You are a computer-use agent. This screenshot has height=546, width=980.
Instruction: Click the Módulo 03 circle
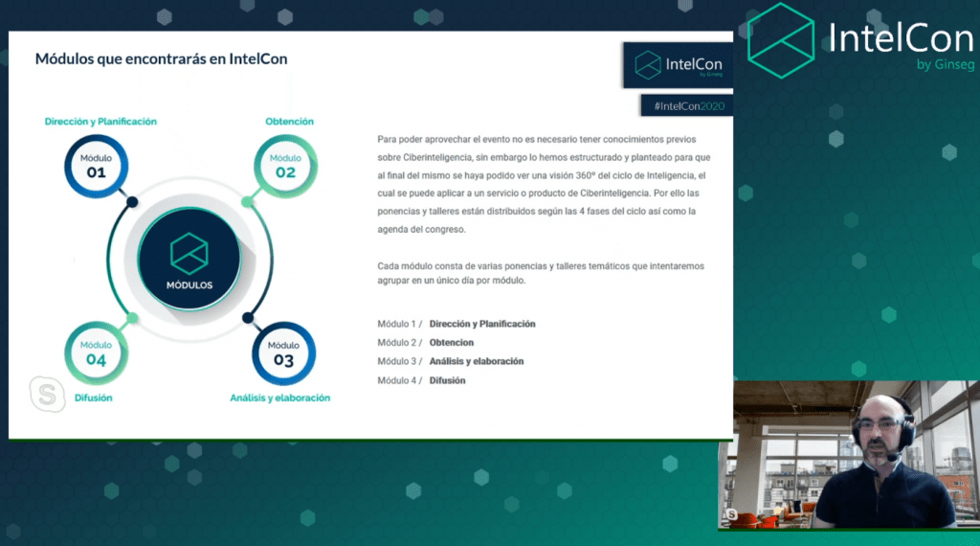[283, 353]
